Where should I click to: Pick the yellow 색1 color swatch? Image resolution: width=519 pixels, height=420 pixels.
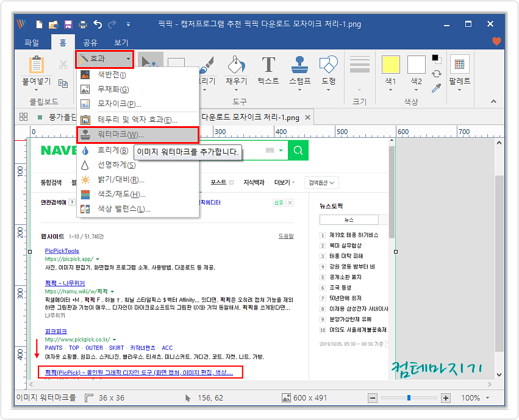pos(390,65)
